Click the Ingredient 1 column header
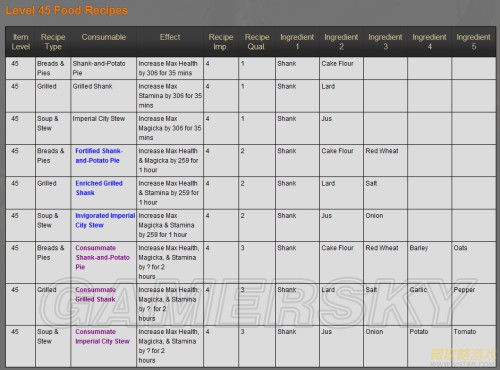The width and height of the screenshot is (500, 370). click(297, 42)
